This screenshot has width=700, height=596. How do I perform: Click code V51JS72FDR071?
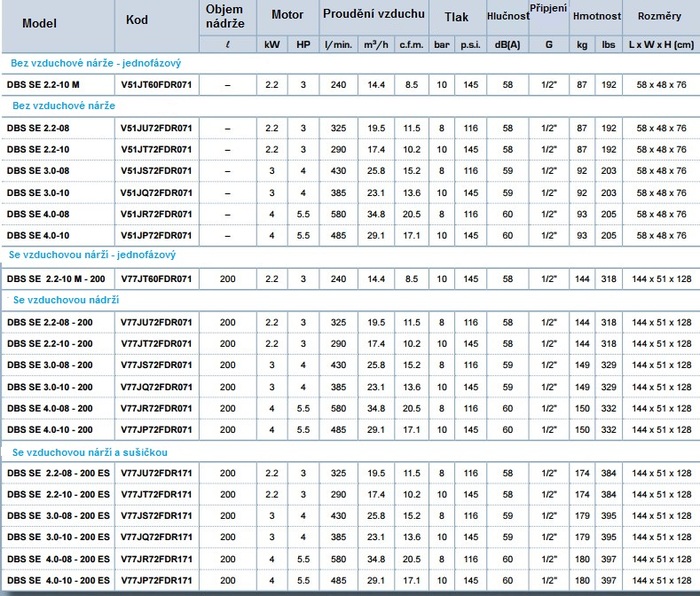pyautogui.click(x=156, y=171)
